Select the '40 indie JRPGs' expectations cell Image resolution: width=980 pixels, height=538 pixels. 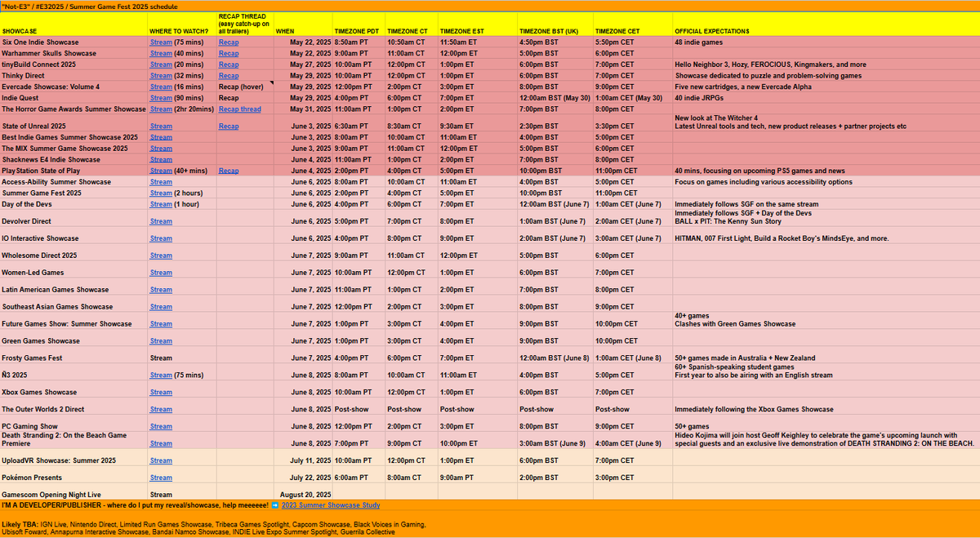tap(826, 98)
